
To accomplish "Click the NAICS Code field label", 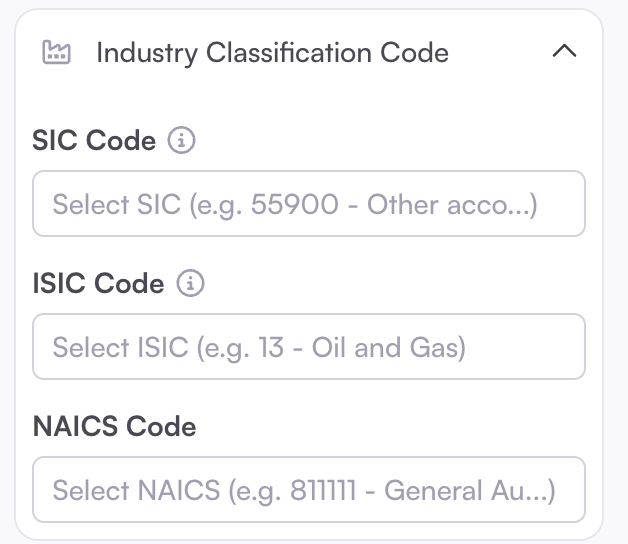I will [x=114, y=427].
